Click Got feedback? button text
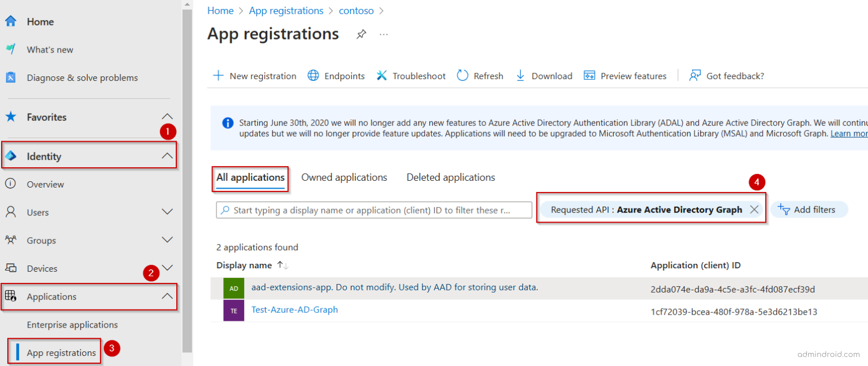868x366 pixels. (735, 76)
